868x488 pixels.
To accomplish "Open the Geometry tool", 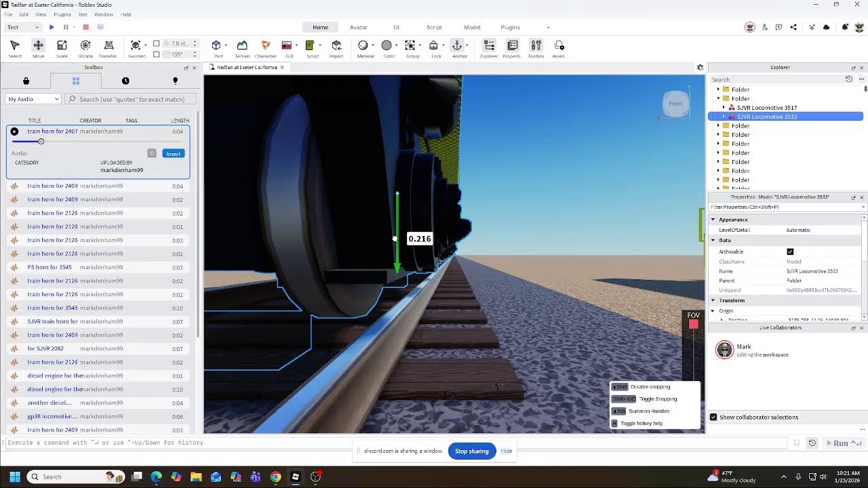I will [136, 48].
